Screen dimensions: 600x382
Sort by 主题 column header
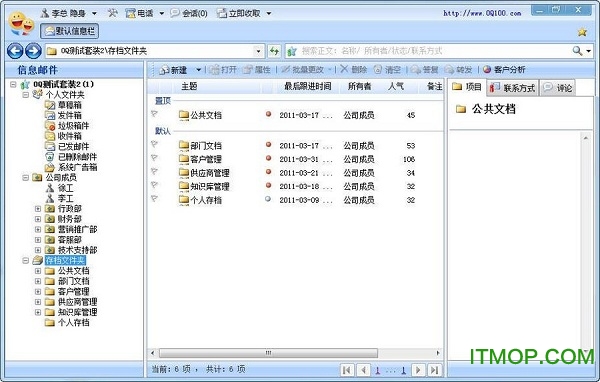point(189,87)
